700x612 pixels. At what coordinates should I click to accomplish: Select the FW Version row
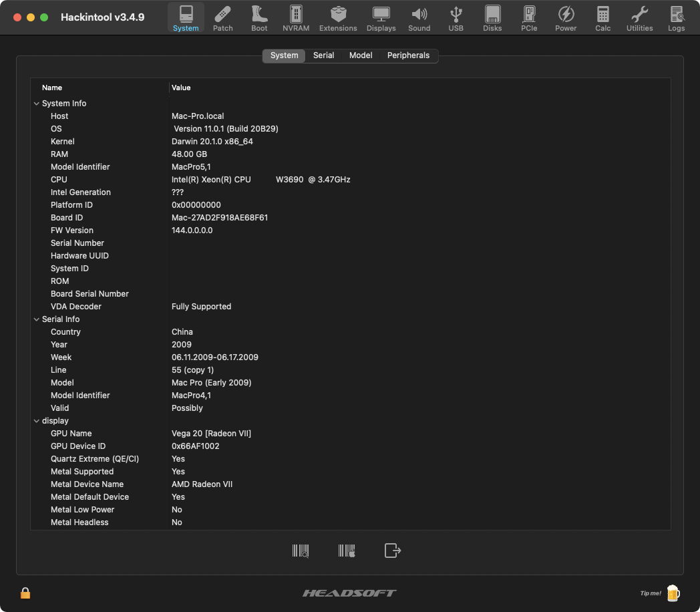coord(351,231)
